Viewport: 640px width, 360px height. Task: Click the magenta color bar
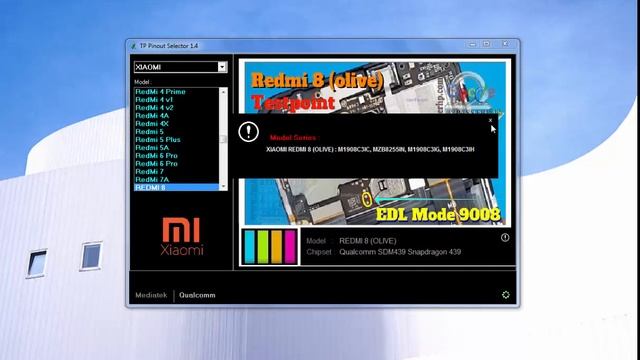click(x=290, y=247)
